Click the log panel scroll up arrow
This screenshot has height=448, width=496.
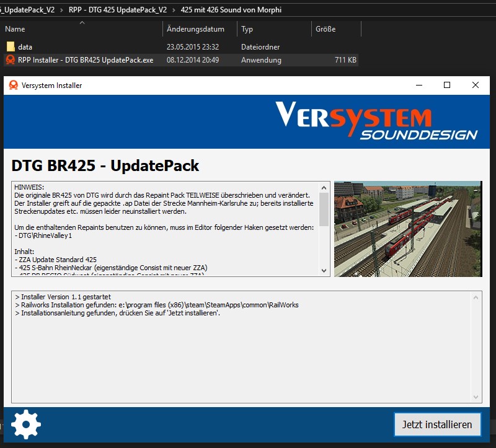coord(476,297)
